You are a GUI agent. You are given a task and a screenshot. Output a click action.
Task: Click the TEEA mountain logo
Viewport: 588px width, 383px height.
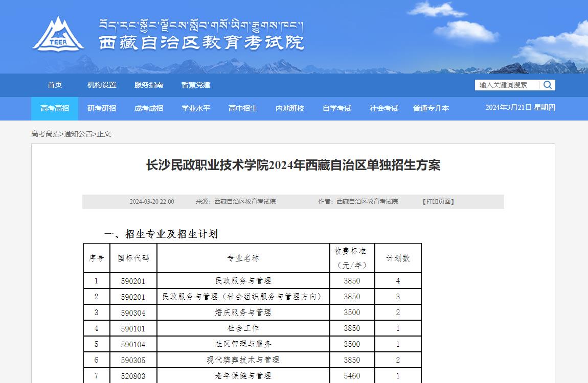(58, 34)
